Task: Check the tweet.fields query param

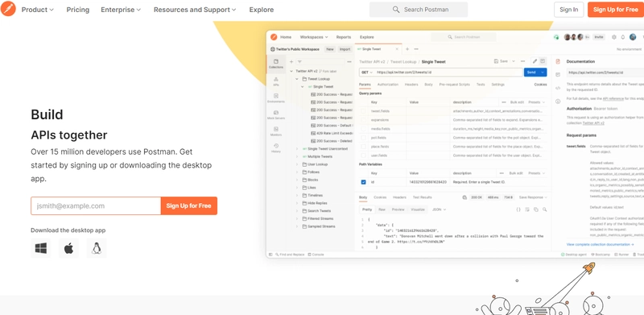Action: tap(364, 111)
